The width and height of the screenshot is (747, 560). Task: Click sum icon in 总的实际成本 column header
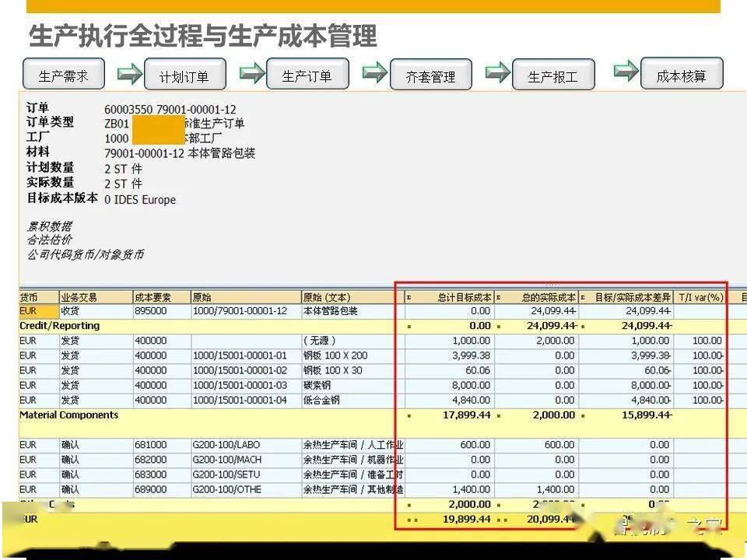click(x=498, y=297)
